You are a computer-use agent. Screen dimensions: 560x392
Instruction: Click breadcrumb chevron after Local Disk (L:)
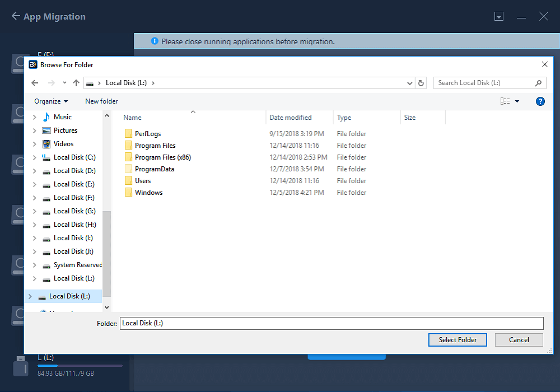pos(153,83)
